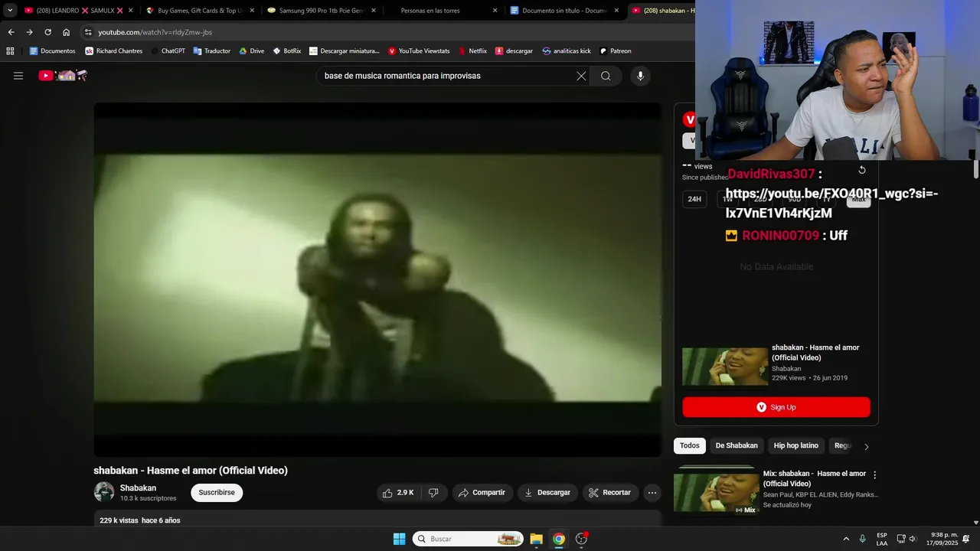Refresh Viewstats panel data
Image resolution: width=980 pixels, height=551 pixels.
(862, 170)
